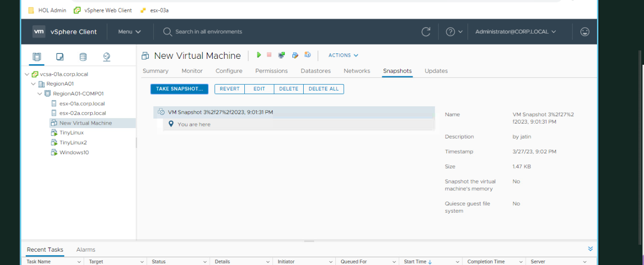644x265 pixels.
Task: Click the search magnifier icon
Action: point(167,32)
